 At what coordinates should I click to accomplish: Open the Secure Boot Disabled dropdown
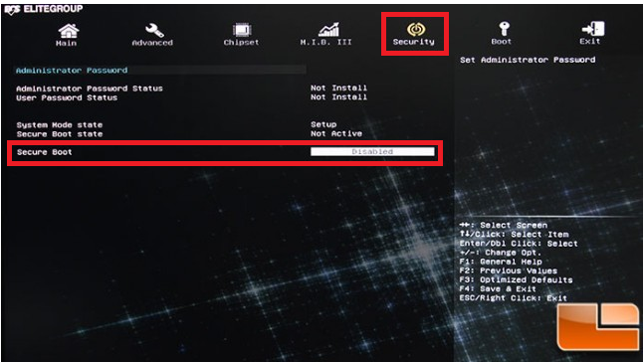372,152
